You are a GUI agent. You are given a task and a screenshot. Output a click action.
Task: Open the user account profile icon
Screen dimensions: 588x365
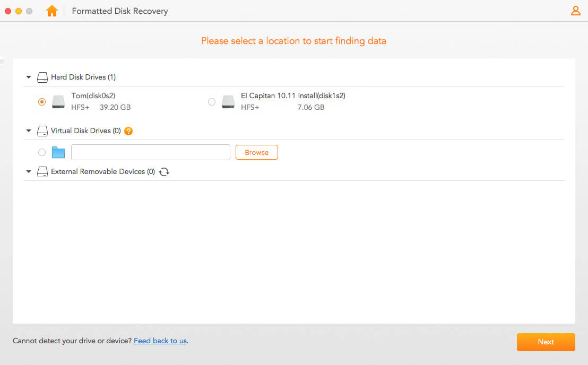[x=575, y=11]
